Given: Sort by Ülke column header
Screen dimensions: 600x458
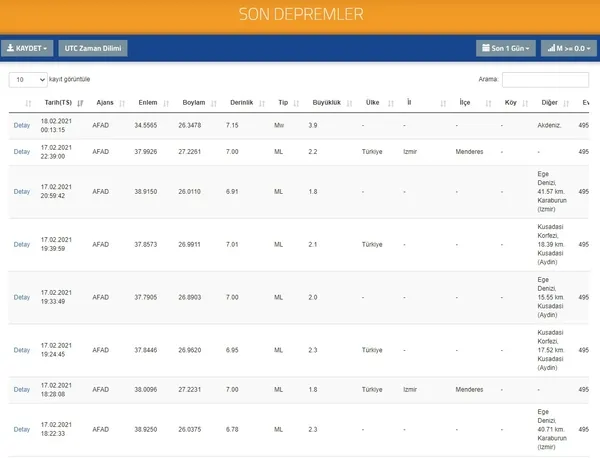Looking at the screenshot, I should tap(373, 102).
